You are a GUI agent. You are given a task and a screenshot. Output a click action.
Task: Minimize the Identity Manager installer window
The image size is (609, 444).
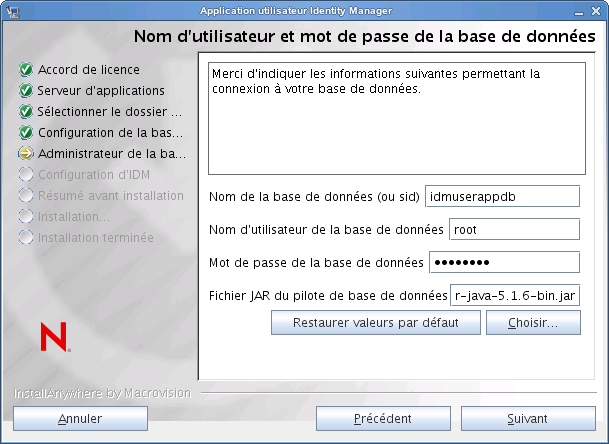click(x=579, y=12)
